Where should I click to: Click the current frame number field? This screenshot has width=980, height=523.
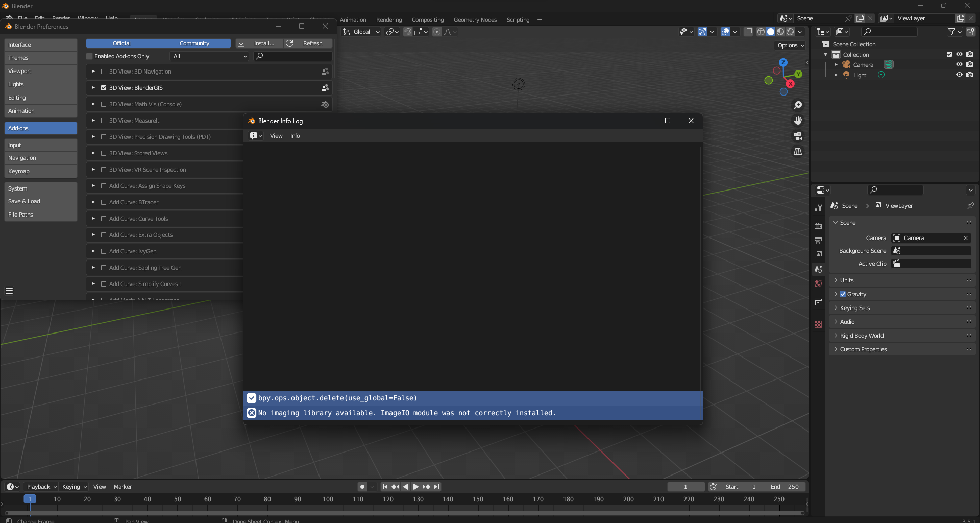tap(685, 487)
